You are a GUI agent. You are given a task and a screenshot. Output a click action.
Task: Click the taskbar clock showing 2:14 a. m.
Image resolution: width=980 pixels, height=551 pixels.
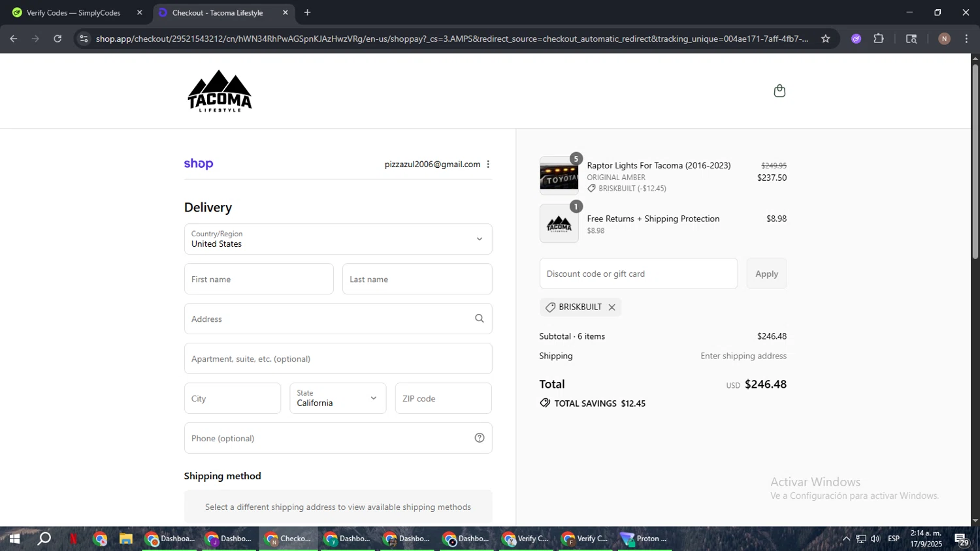coord(926,539)
